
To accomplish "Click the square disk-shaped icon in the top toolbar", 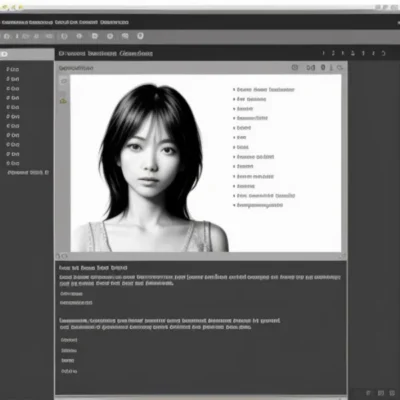I will point(95,36).
